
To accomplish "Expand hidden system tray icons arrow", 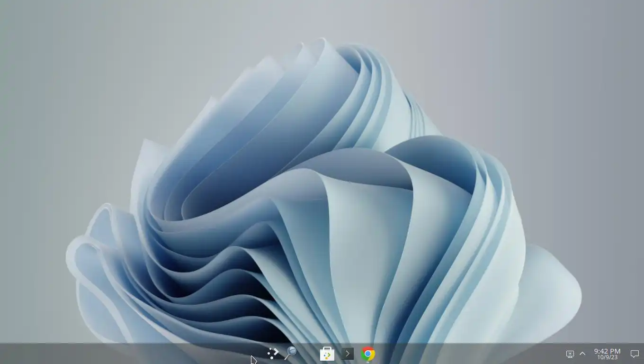I will click(582, 354).
